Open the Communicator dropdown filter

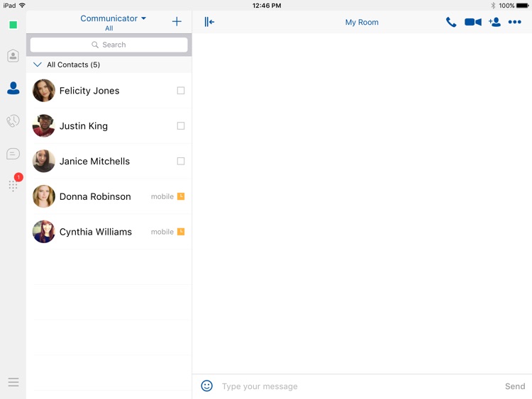113,18
